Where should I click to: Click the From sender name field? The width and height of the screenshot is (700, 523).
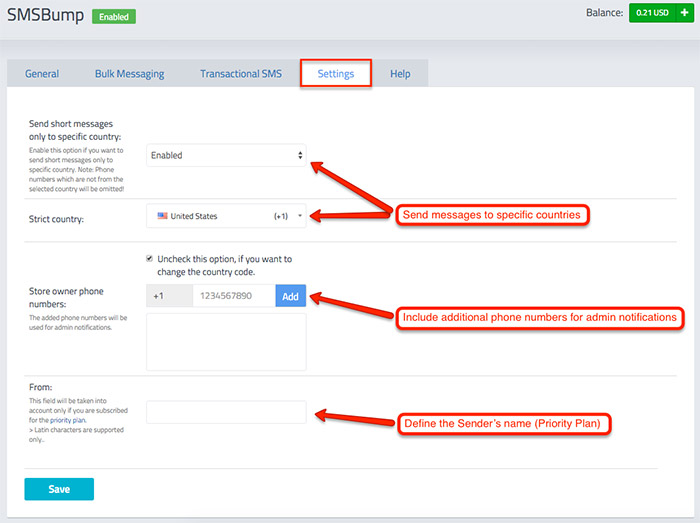226,412
